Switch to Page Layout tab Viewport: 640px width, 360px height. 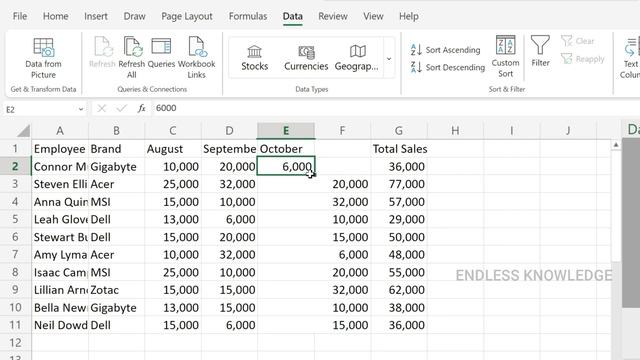(187, 16)
